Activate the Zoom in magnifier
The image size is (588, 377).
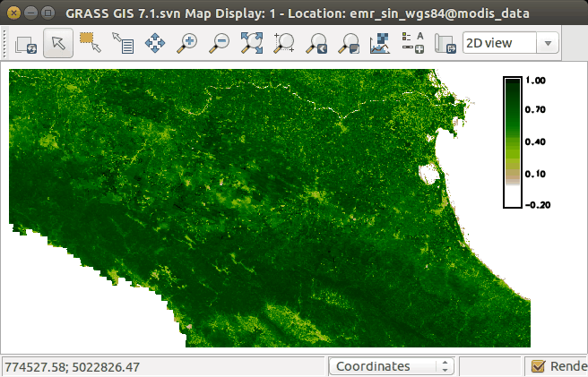[x=187, y=43]
